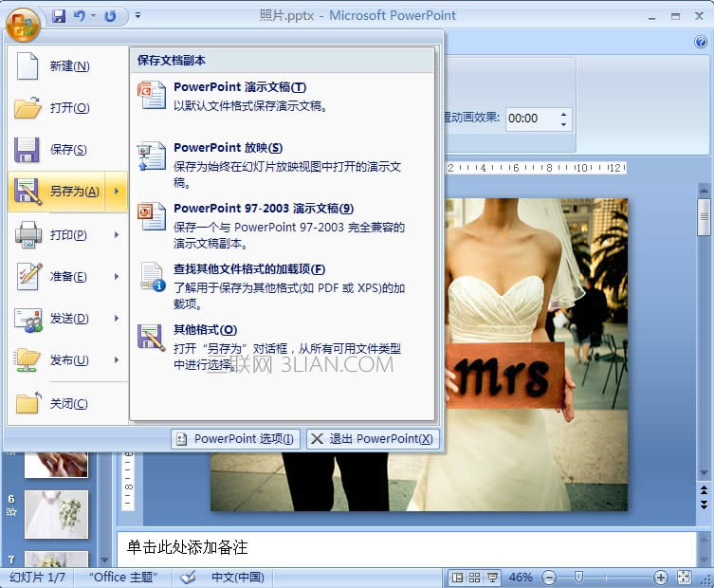Expand the 发送(D) submenu arrow

[117, 318]
